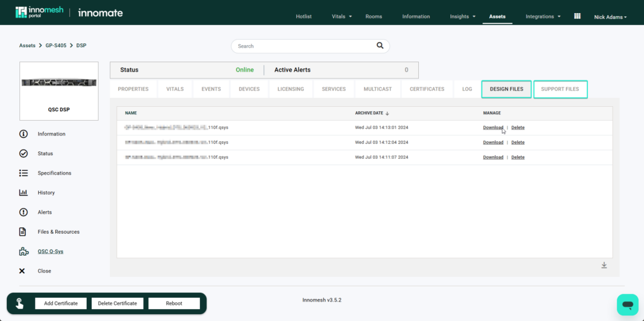Click the Name column header

pyautogui.click(x=131, y=113)
